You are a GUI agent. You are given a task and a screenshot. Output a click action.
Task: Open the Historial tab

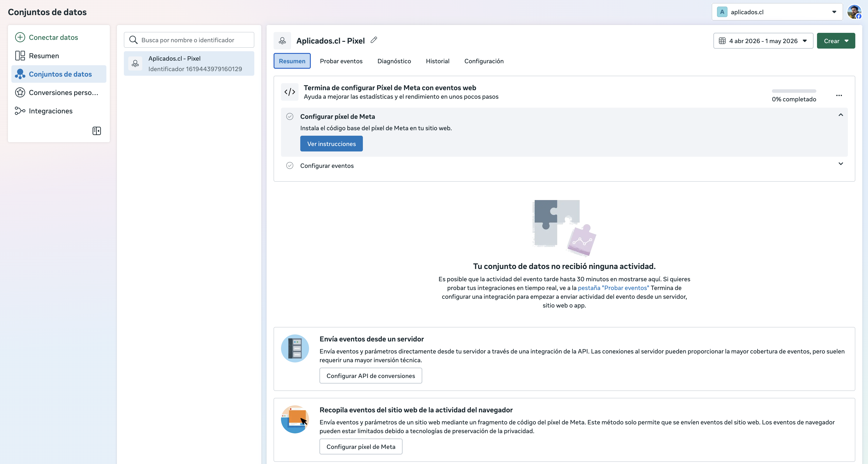438,61
